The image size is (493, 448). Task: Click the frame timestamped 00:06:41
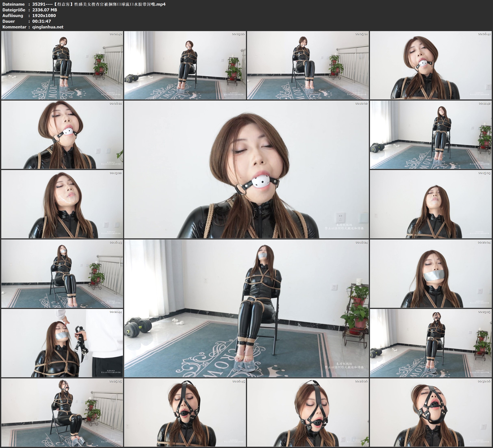tap(431, 65)
